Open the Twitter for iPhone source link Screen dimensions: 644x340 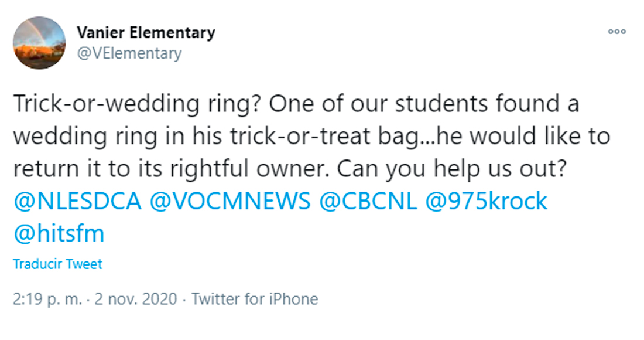[x=255, y=299]
